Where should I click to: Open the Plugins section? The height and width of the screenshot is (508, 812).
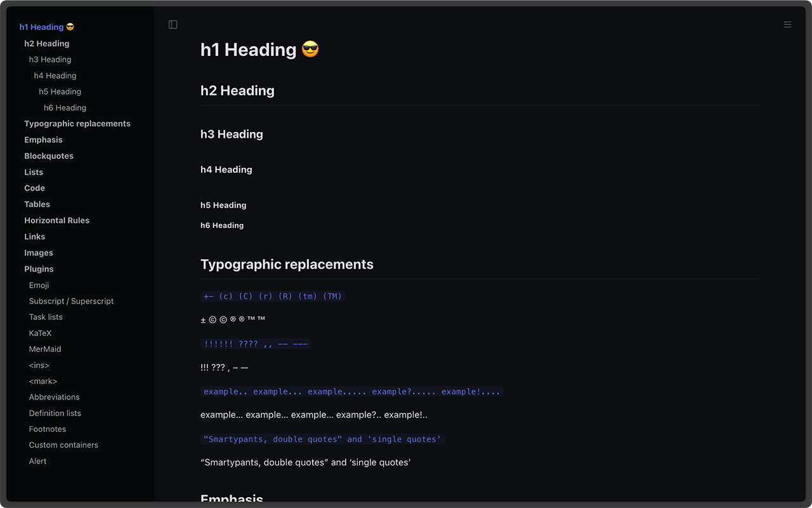point(39,269)
